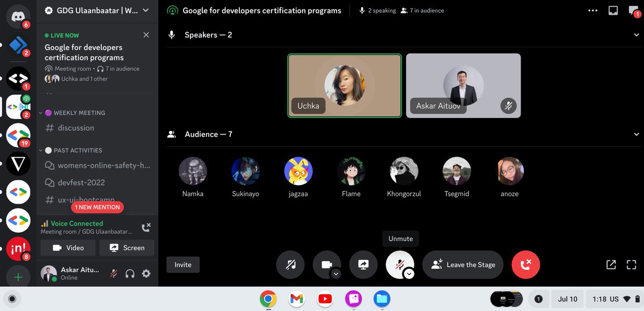This screenshot has width=644, height=311.
Task: Unmute the microphone stage button
Action: pos(399,264)
